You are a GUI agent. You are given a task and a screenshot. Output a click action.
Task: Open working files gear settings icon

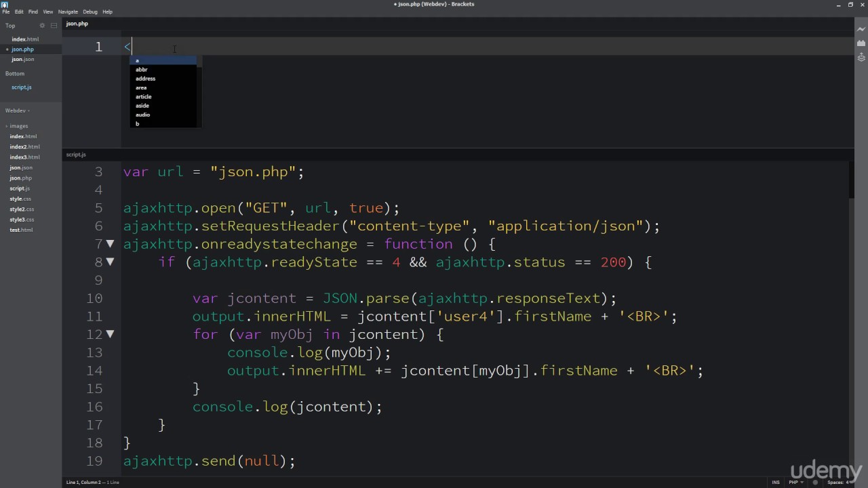42,26
